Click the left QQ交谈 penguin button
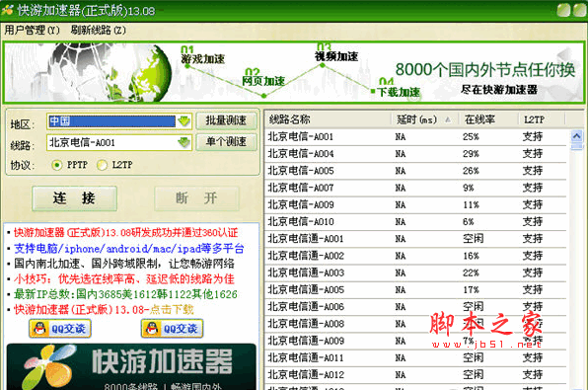Viewport: 588px width, 390px height. (x=60, y=329)
